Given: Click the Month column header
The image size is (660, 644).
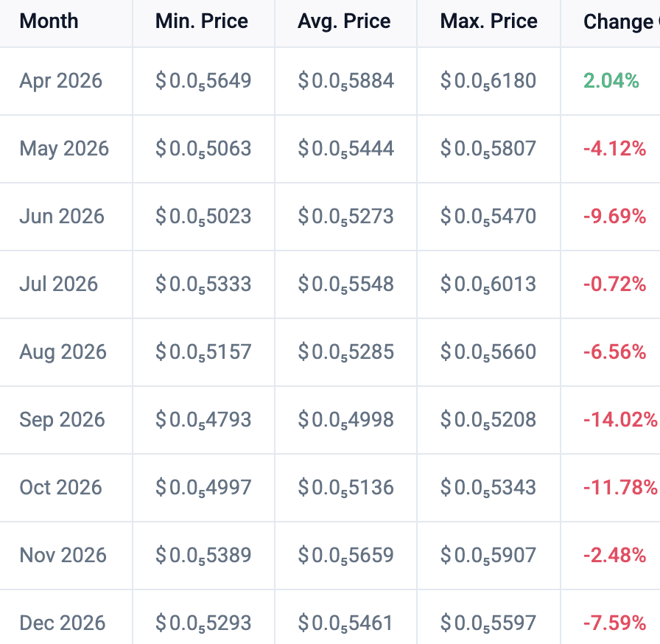Looking at the screenshot, I should pyautogui.click(x=49, y=21).
